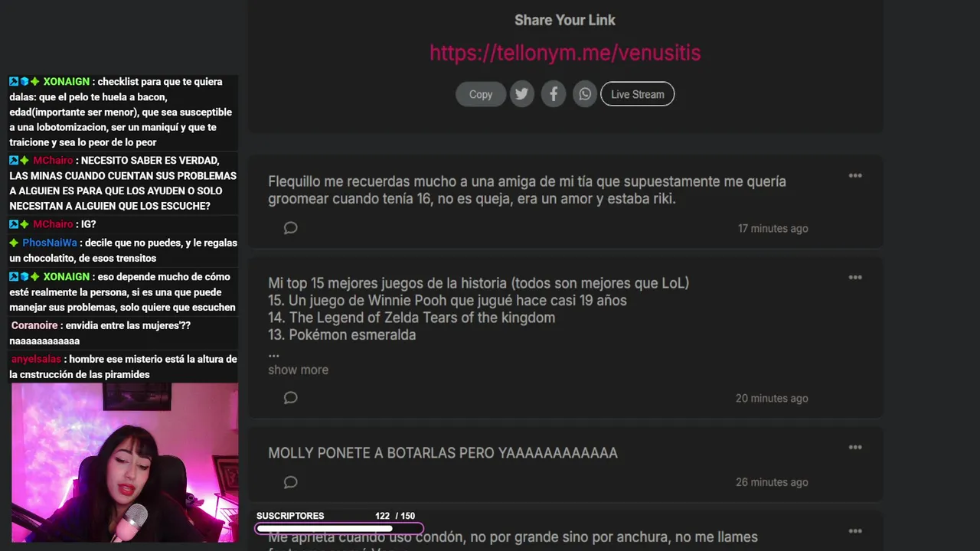This screenshot has height=551, width=980.
Task: Share link on Twitter
Action: 521,94
